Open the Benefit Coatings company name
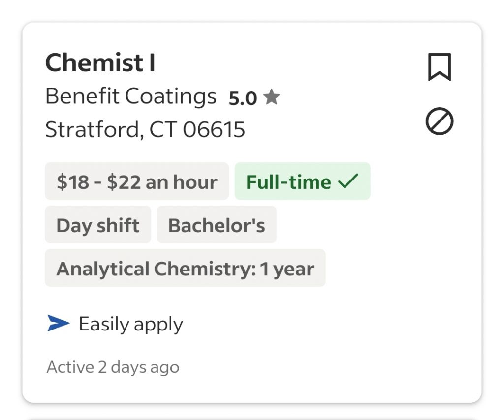This screenshot has height=420, width=504. pyautogui.click(x=130, y=96)
